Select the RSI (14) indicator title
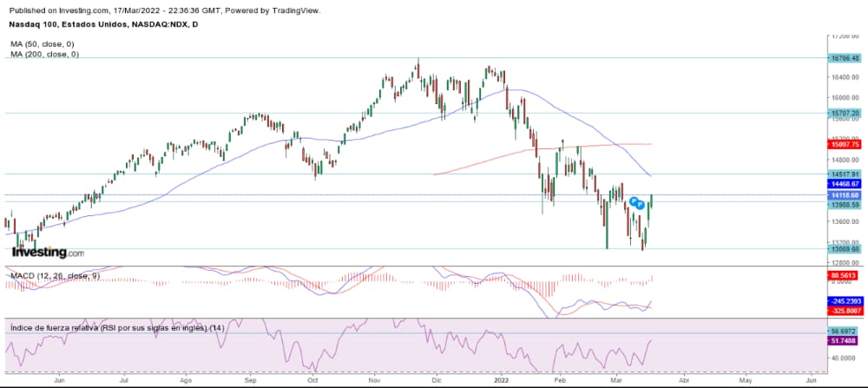This screenshot has height=388, width=868. 117,327
